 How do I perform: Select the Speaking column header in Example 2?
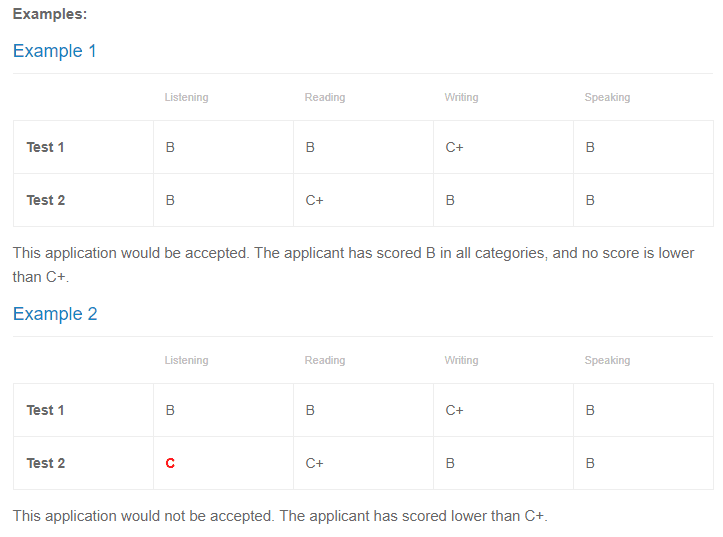(607, 360)
